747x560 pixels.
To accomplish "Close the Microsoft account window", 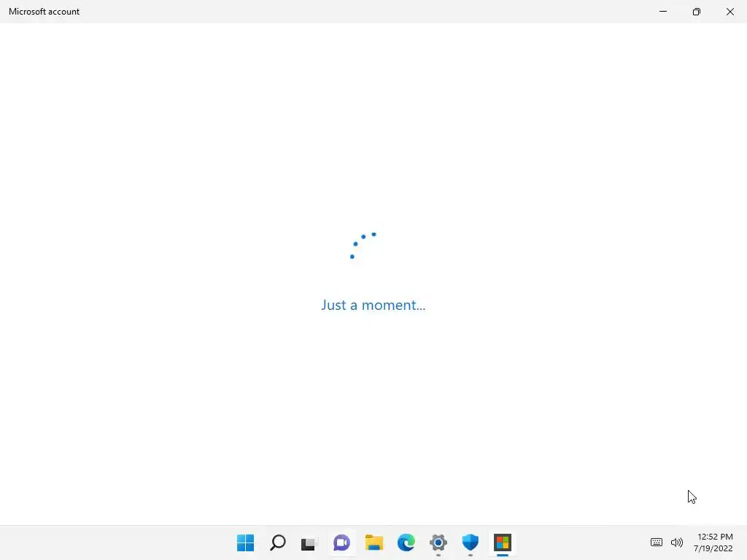I will coord(729,12).
